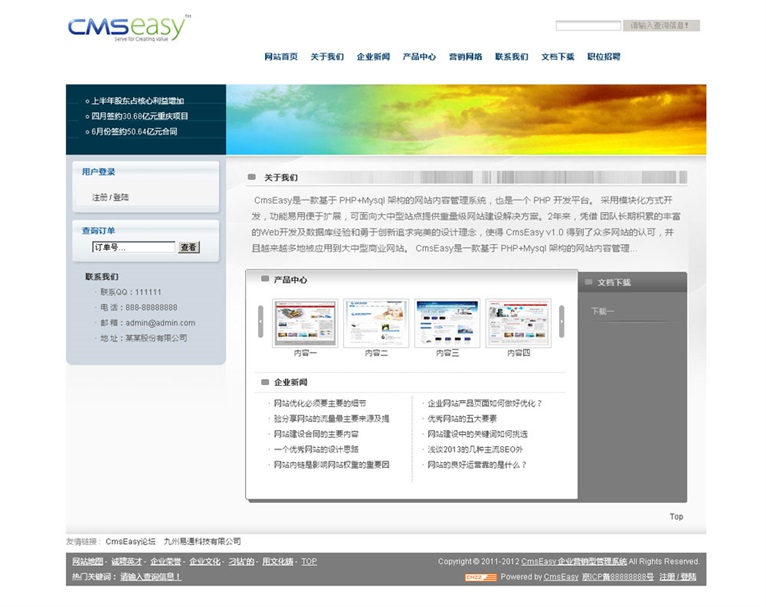Open the 内容一 product thumbnail
766x607 pixels.
click(306, 322)
